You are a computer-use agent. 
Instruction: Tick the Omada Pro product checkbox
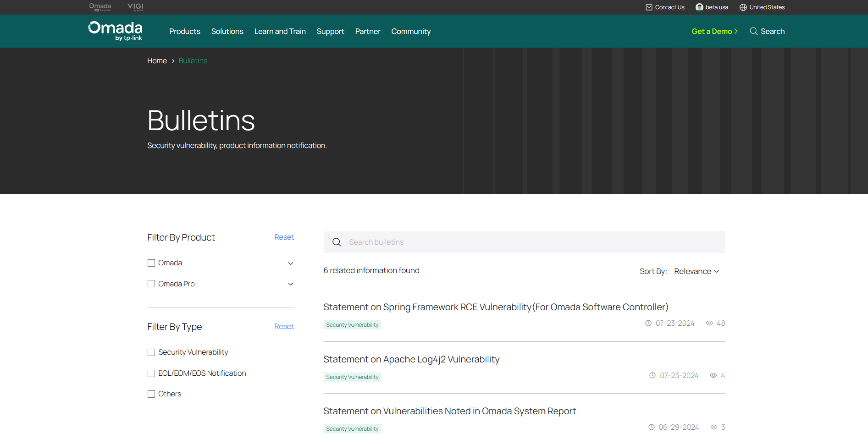(x=151, y=284)
